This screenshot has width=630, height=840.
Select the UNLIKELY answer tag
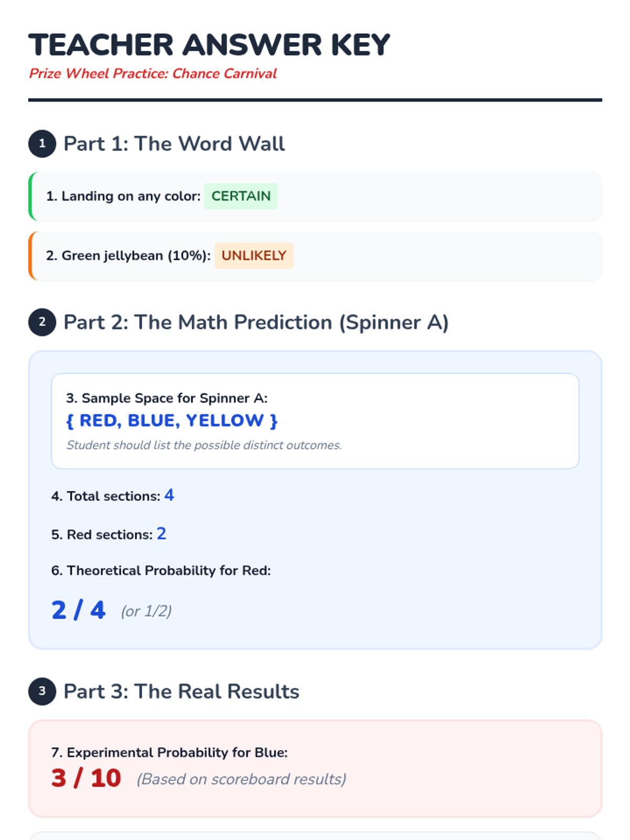click(x=254, y=256)
